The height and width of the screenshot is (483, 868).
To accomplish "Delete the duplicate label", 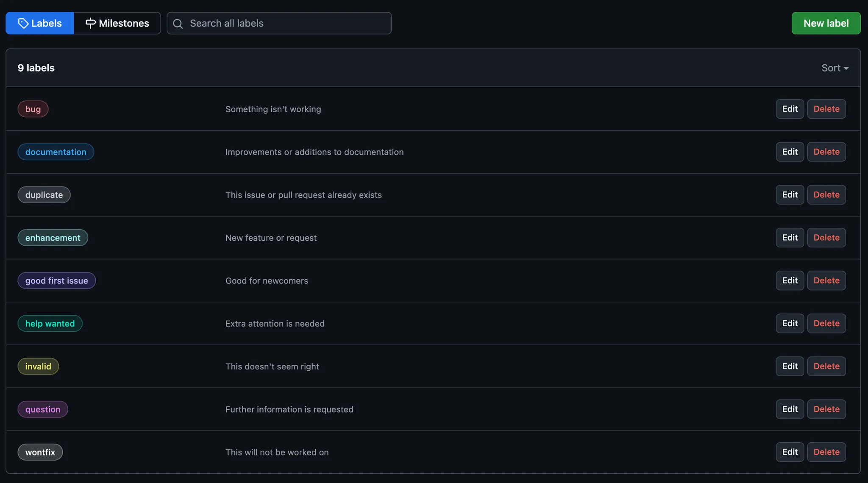I will pos(826,195).
